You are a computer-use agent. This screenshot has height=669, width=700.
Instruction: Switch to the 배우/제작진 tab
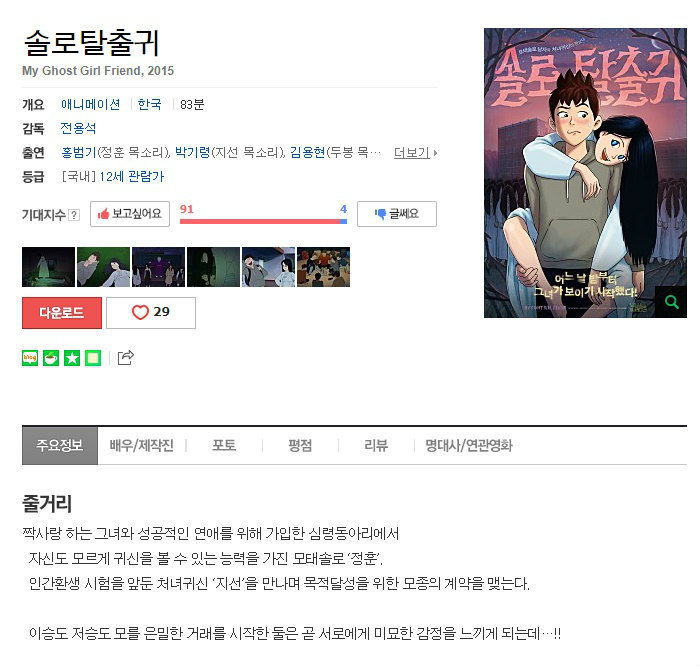(142, 445)
